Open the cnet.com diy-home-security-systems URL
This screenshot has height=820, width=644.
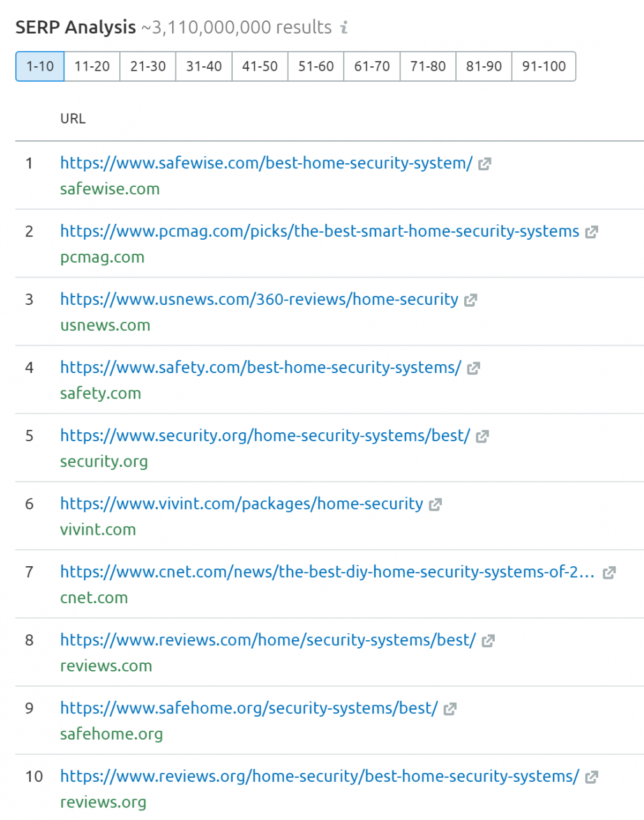tap(328, 573)
